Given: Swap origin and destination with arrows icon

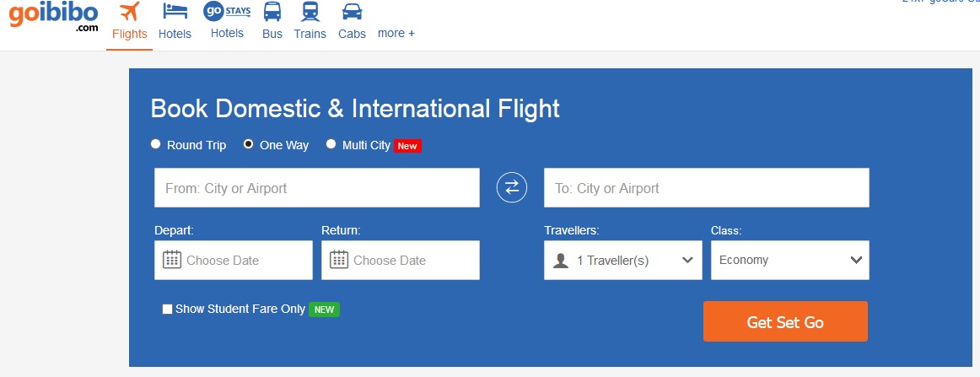Looking at the screenshot, I should click(x=512, y=187).
